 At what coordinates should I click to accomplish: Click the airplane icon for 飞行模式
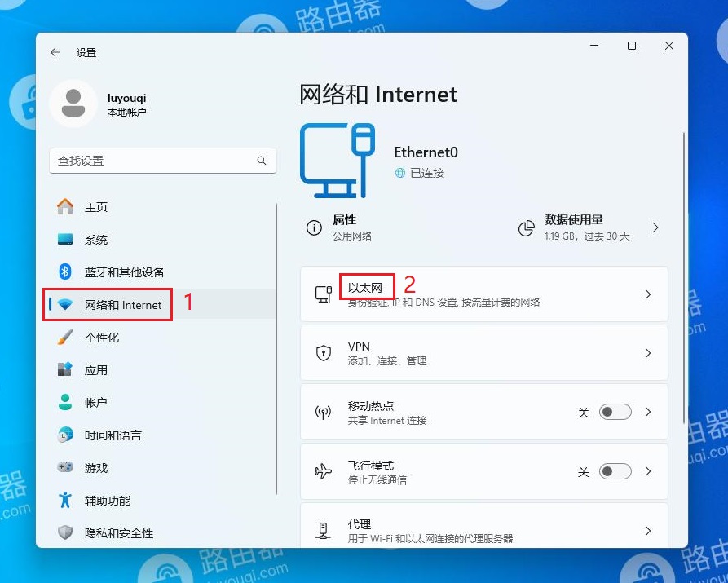tap(323, 471)
